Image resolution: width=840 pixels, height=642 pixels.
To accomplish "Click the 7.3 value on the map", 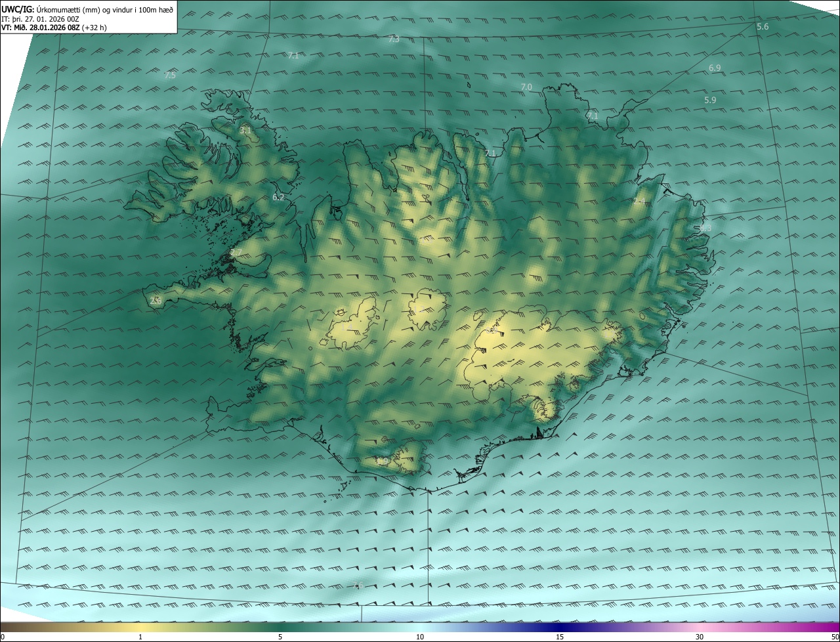I will click(x=394, y=39).
